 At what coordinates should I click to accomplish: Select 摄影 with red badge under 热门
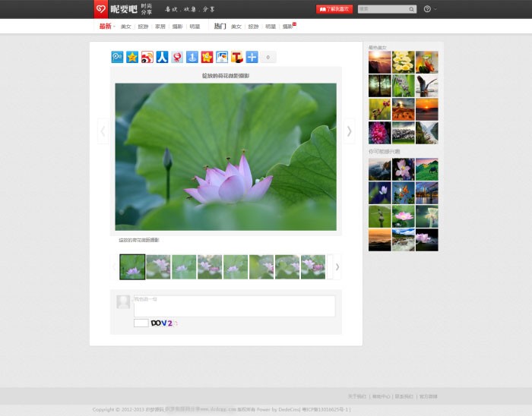pos(288,27)
